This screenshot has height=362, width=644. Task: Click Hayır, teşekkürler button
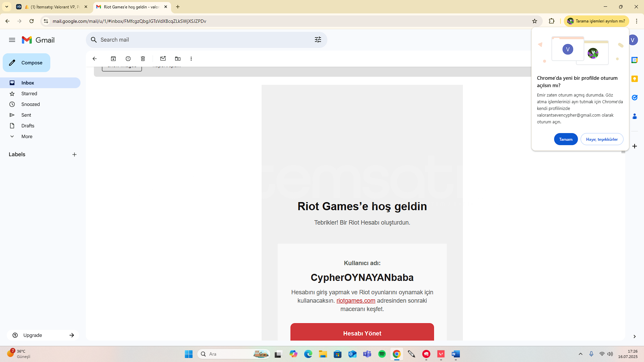pos(602,139)
